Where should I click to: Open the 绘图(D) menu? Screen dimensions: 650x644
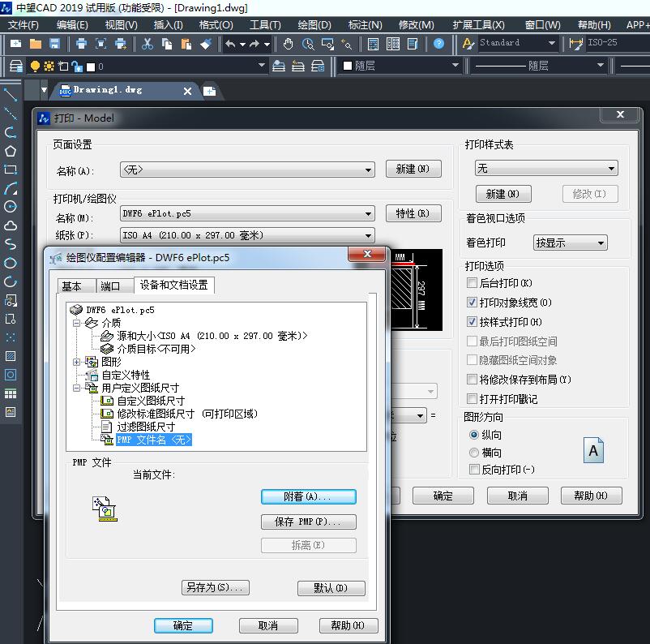pyautogui.click(x=314, y=25)
